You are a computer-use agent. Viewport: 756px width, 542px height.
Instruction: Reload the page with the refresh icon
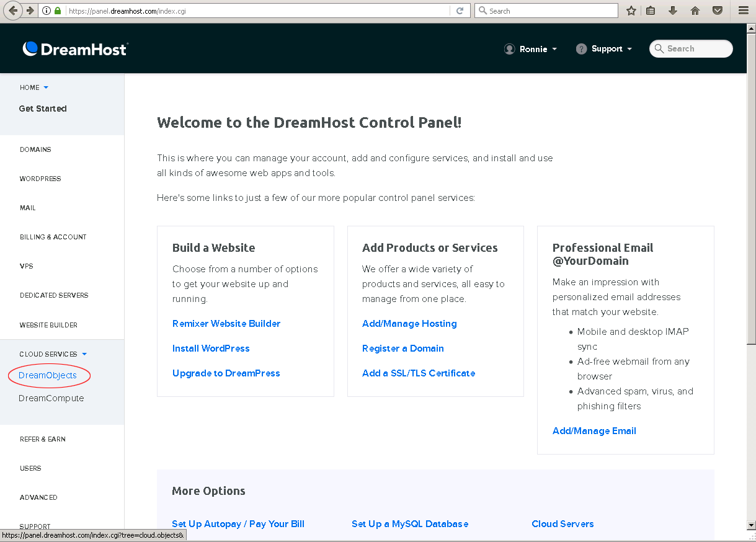[x=460, y=11]
